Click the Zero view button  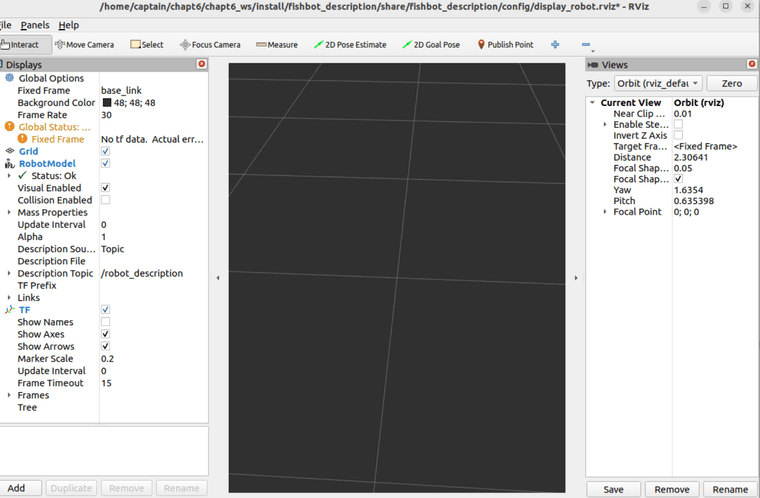731,83
